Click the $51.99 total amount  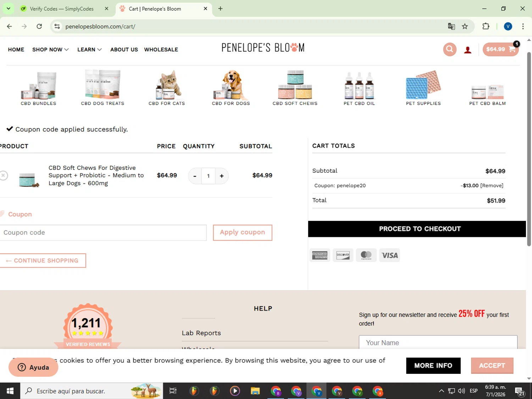[496, 201]
